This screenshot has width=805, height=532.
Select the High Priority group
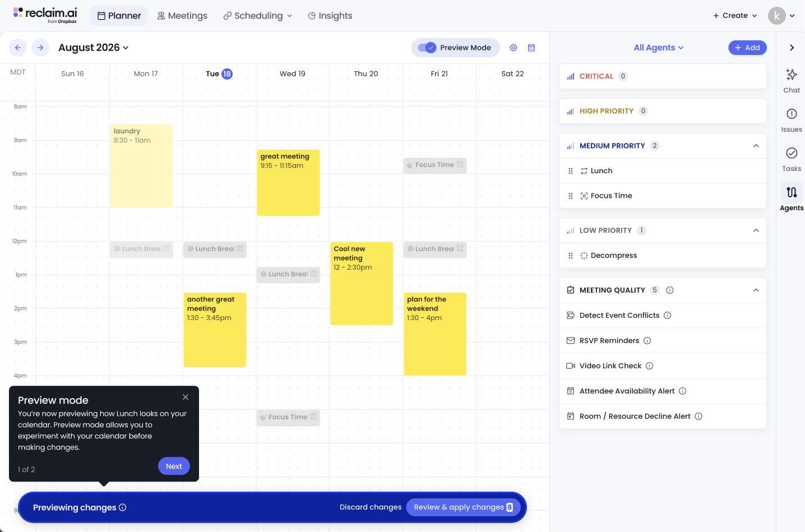point(663,111)
